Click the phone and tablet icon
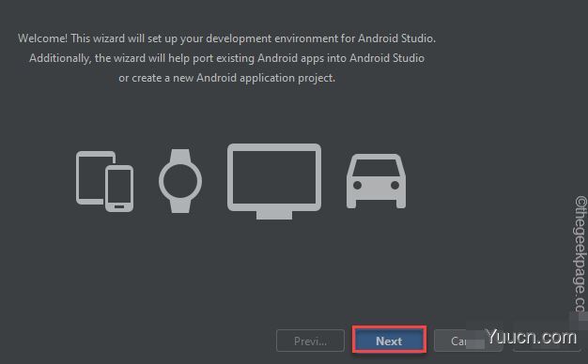The image size is (588, 364). click(104, 181)
